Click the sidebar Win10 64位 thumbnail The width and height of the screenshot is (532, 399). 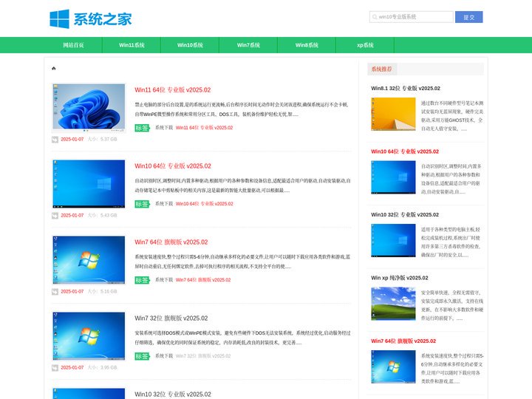pos(393,177)
